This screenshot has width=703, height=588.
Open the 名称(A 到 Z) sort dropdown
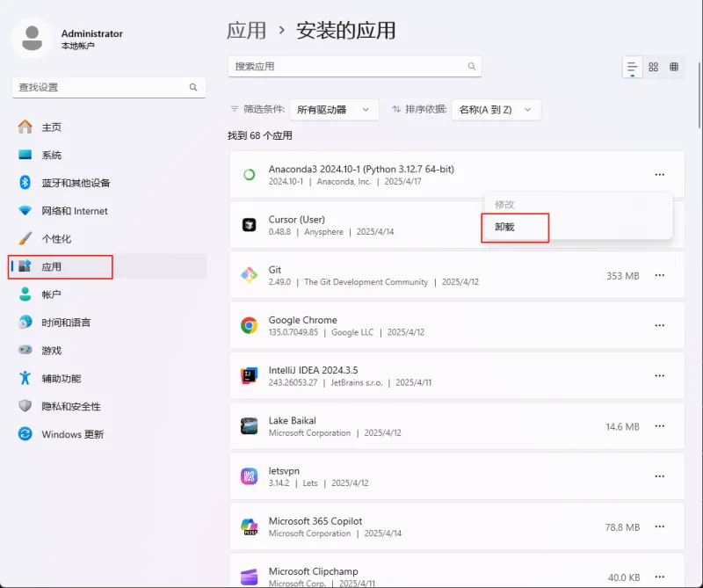tap(492, 107)
